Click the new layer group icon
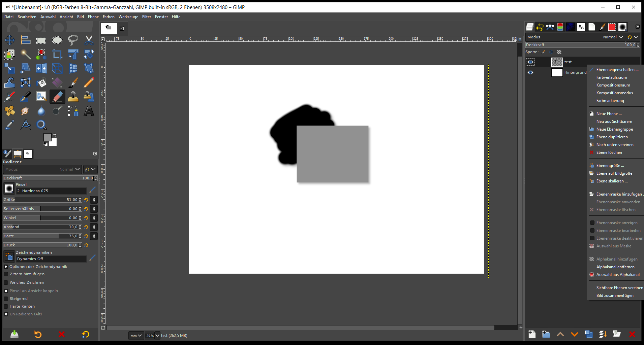Viewport: 644px width, 345px height. point(546,334)
